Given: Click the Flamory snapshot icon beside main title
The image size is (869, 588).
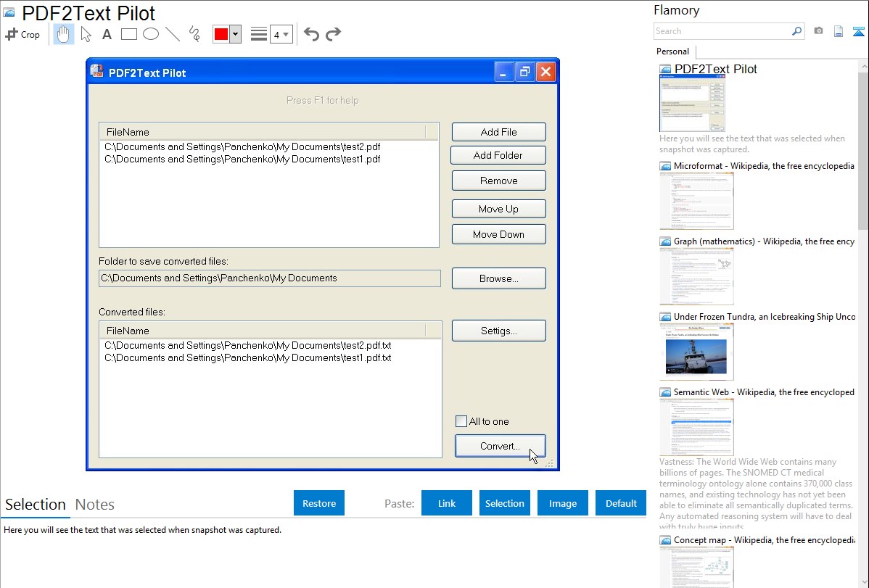Looking at the screenshot, I should 9,12.
